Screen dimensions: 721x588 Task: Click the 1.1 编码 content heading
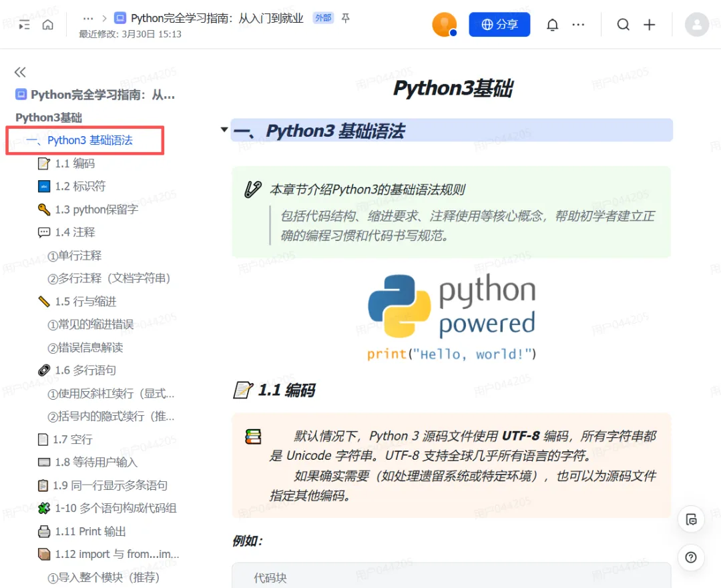pos(286,390)
